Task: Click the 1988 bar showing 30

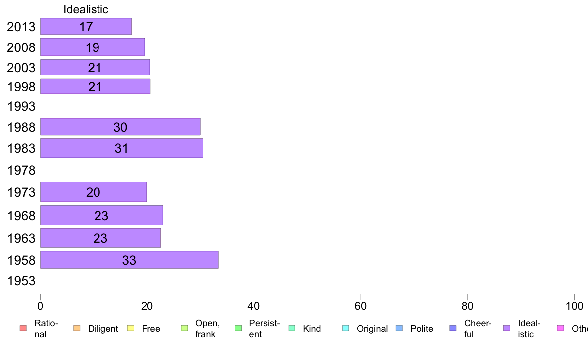Action: pos(120,127)
